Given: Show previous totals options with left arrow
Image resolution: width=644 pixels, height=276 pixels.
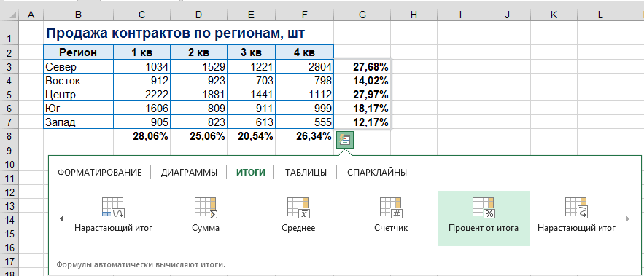Looking at the screenshot, I should pyautogui.click(x=61, y=219).
